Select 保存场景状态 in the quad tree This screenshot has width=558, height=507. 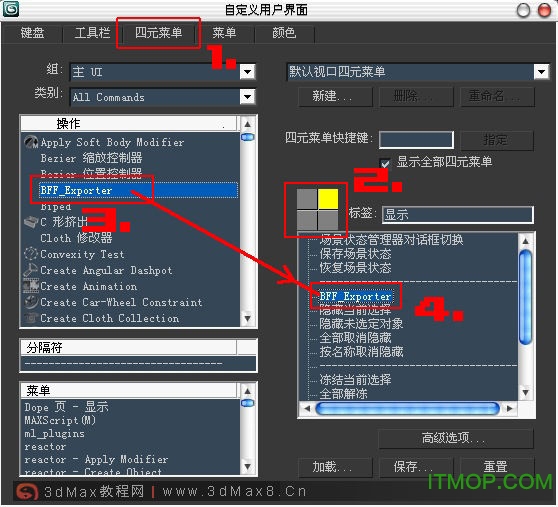(355, 254)
